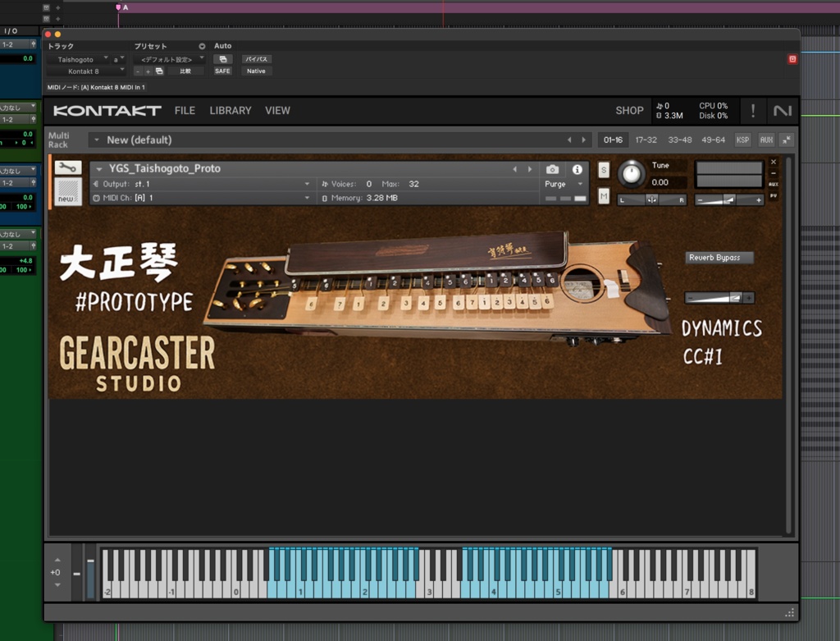The image size is (840, 641).
Task: Click the exclamation panic icon in Kontakt header
Action: coord(753,111)
